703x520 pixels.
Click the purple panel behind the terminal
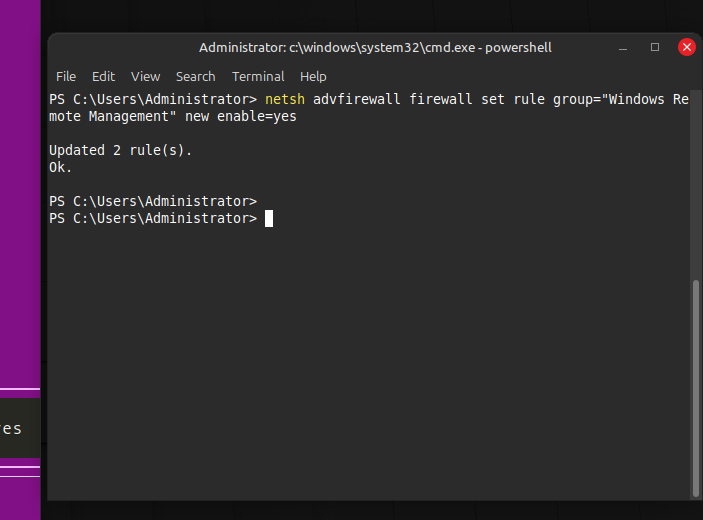[x=20, y=200]
